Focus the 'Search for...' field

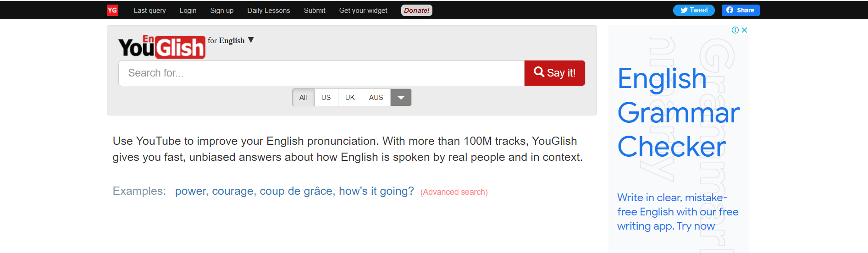pos(321,73)
